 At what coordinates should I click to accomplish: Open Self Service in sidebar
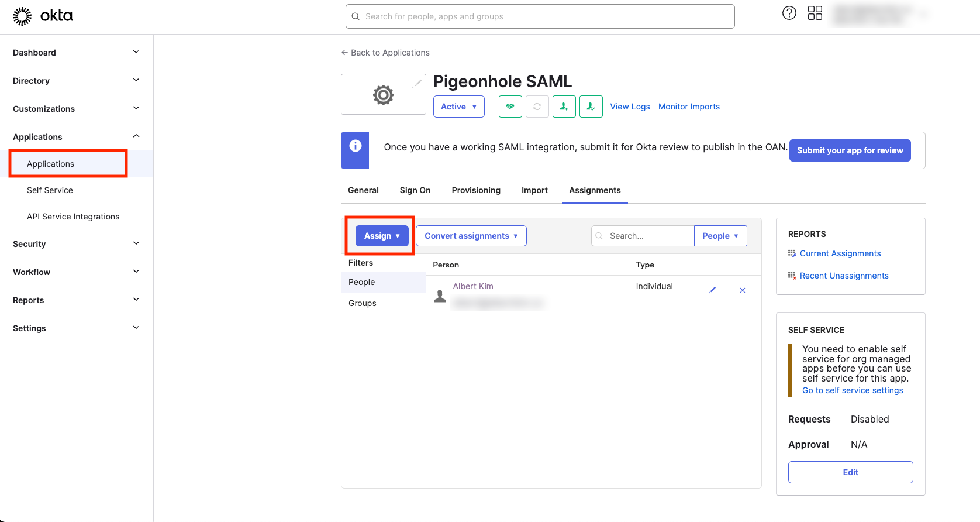tap(50, 190)
